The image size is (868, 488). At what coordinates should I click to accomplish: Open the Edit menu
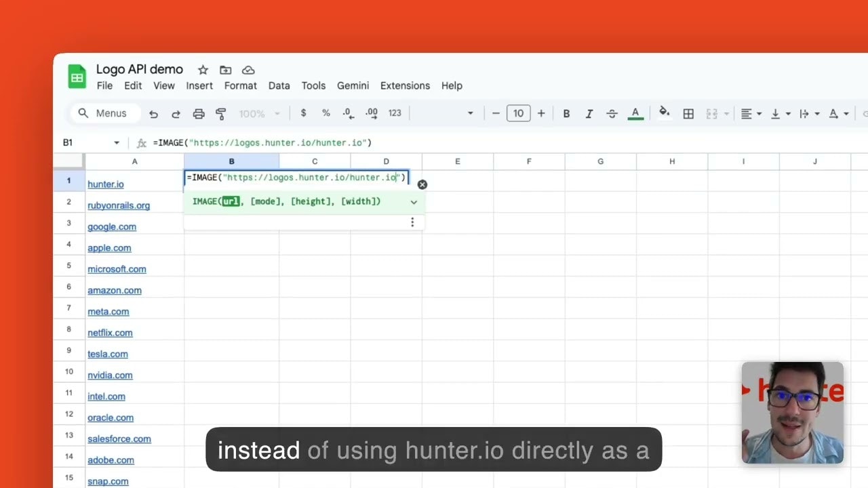133,85
